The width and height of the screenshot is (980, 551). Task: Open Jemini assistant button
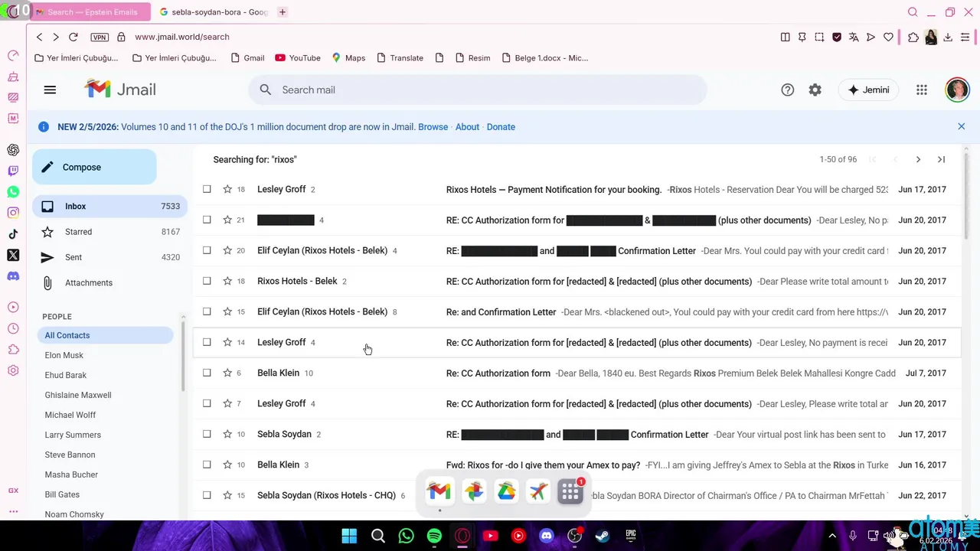click(x=868, y=90)
